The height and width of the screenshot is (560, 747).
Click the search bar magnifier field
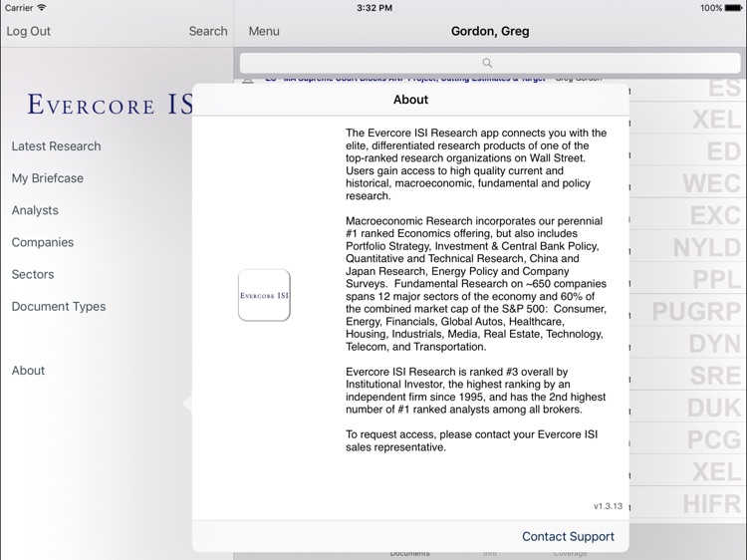coord(490,63)
